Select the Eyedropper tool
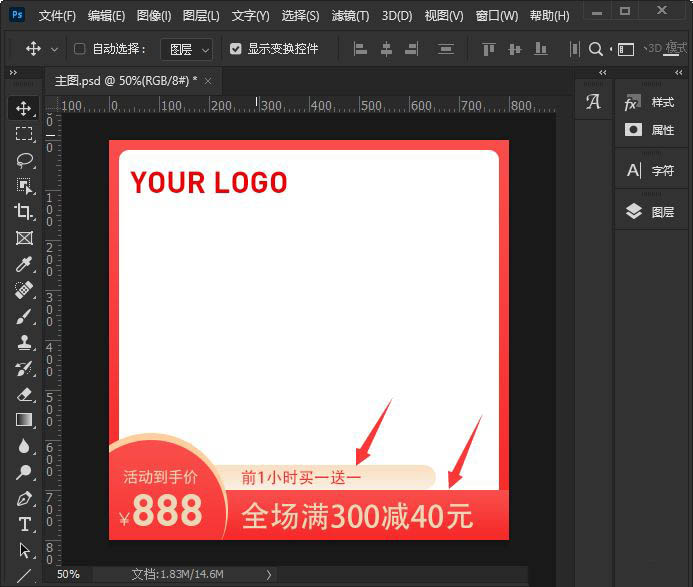The width and height of the screenshot is (693, 587). point(24,264)
